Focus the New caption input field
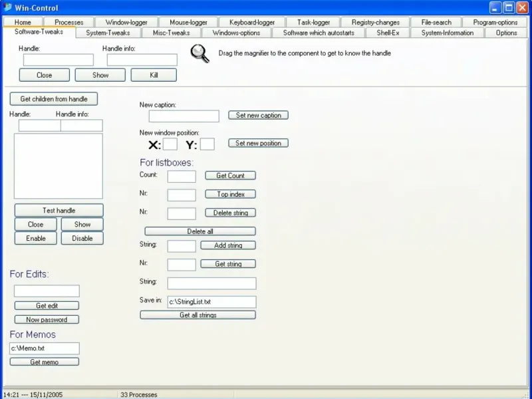Screen dimensions: 532x399 (x=184, y=116)
